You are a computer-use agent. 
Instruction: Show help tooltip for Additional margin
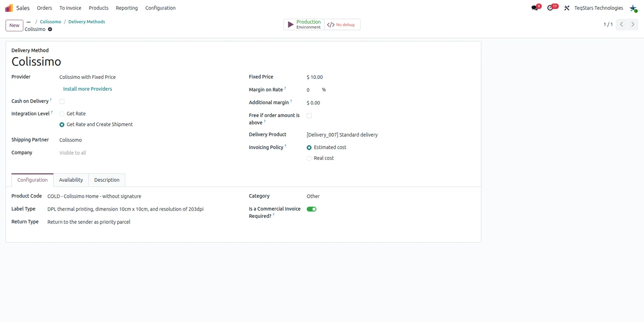coord(291,101)
